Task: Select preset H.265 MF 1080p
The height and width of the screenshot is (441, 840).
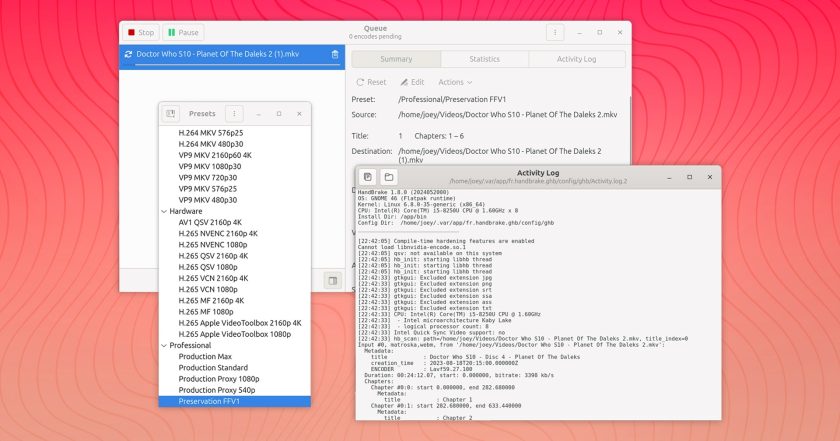Action: [235, 312]
